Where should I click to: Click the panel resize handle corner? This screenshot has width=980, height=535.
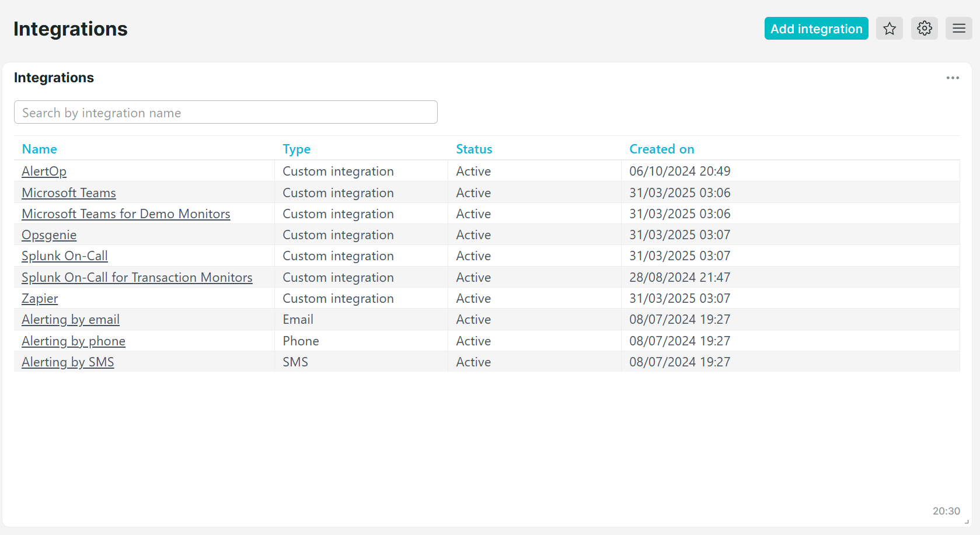(x=967, y=522)
